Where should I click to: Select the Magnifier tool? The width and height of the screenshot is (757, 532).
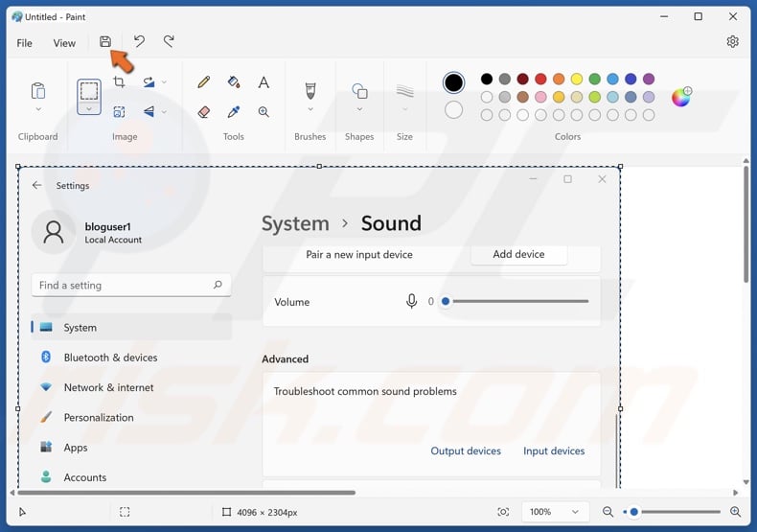(264, 112)
